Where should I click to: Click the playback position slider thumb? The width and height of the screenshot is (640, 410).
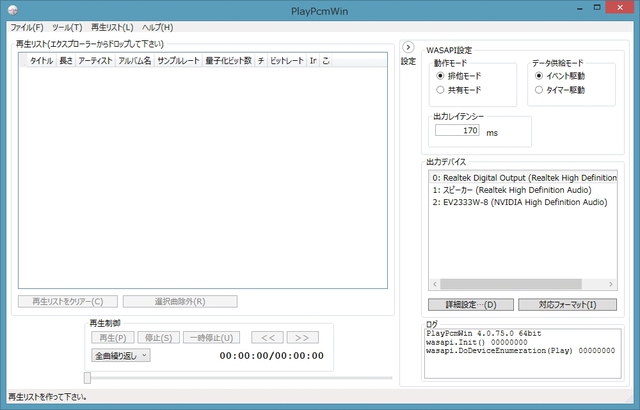pyautogui.click(x=88, y=377)
